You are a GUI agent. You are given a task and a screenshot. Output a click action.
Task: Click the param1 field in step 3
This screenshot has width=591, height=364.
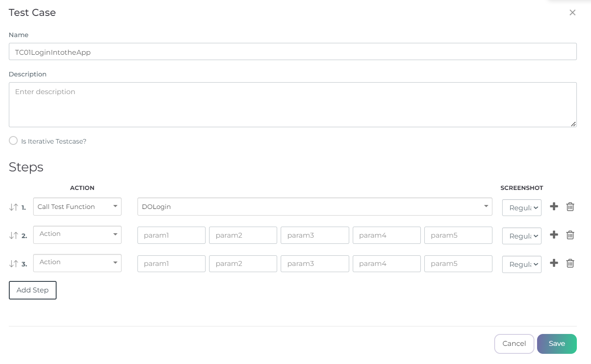pos(172,264)
